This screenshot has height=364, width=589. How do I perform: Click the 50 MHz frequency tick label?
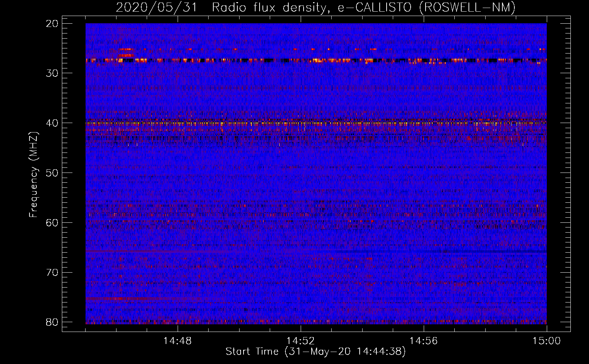(52, 173)
